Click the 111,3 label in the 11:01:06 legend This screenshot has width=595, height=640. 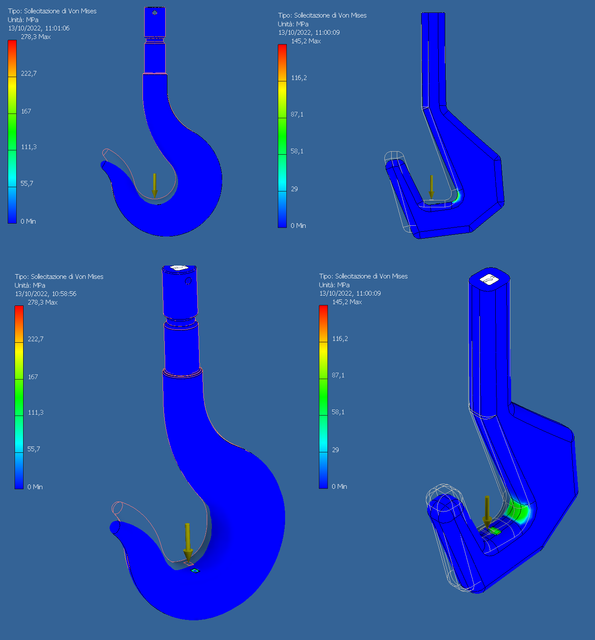click(x=29, y=147)
